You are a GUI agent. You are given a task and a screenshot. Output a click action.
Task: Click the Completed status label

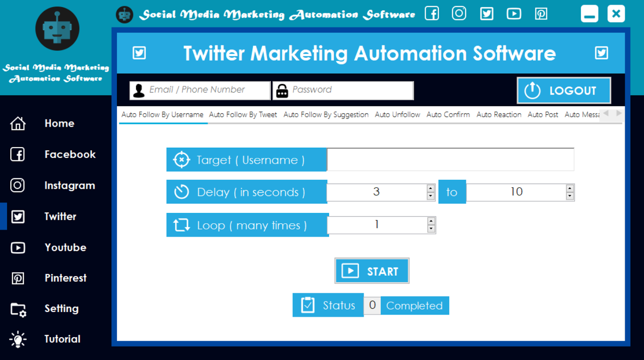(x=415, y=306)
